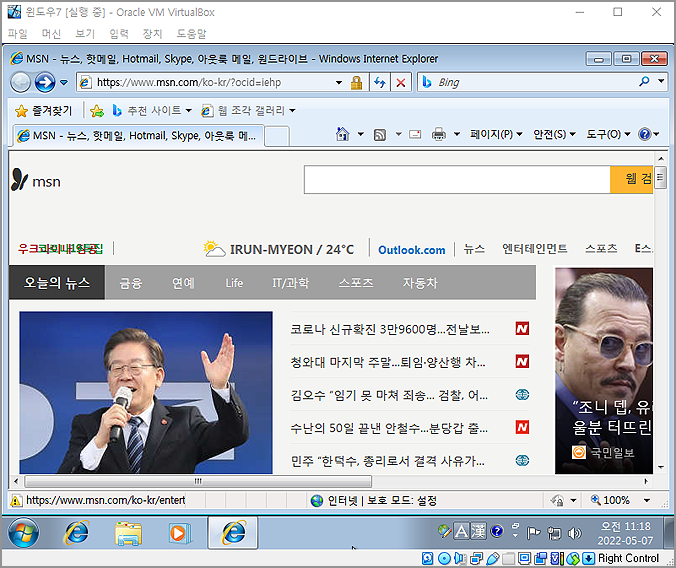Expand the Home button dropdown arrow
Image resolution: width=676 pixels, height=568 pixels.
click(x=360, y=135)
